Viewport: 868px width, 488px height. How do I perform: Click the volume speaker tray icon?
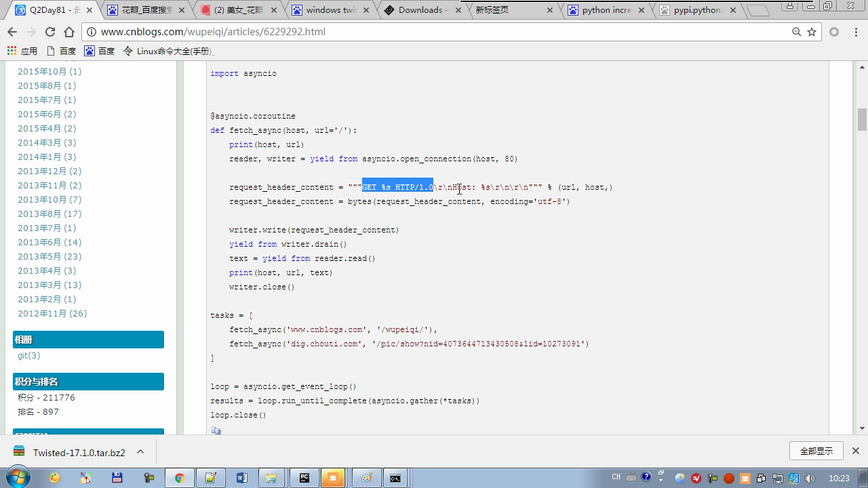click(x=810, y=478)
